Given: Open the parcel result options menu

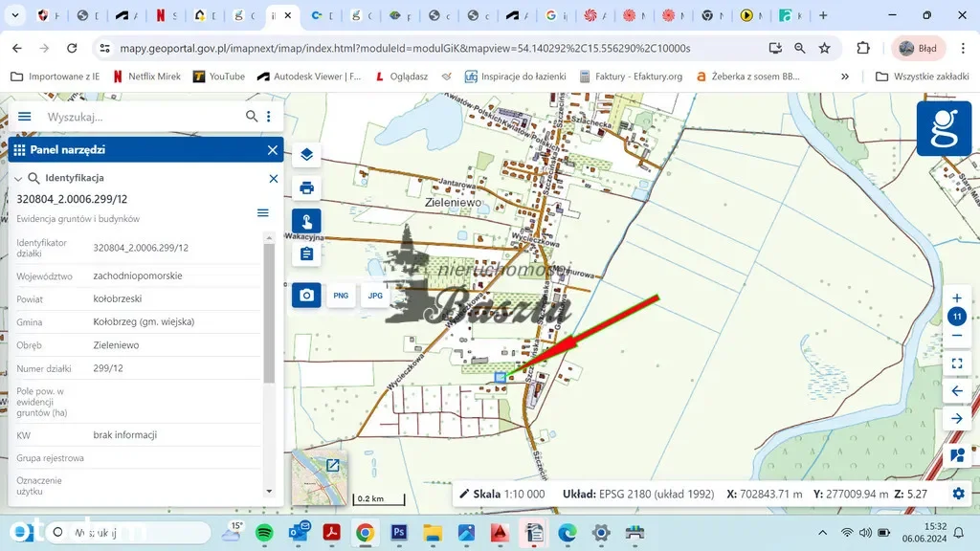Looking at the screenshot, I should (263, 212).
